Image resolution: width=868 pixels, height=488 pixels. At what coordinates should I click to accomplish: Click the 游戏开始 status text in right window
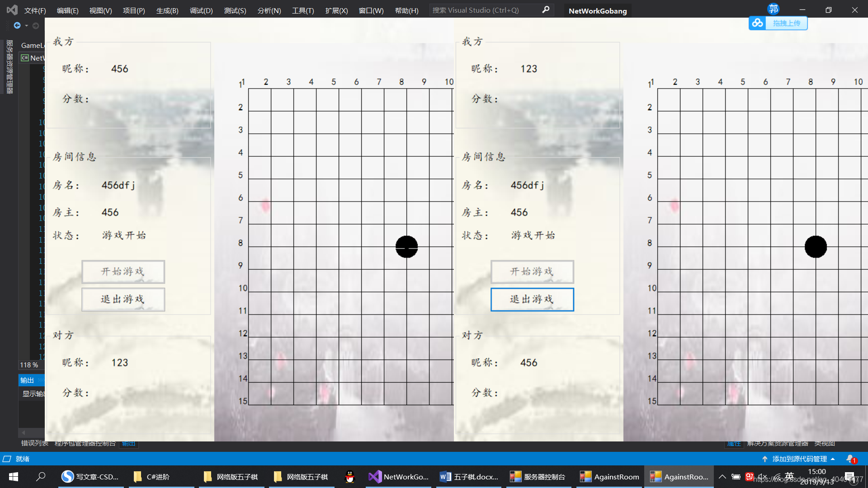[533, 235]
